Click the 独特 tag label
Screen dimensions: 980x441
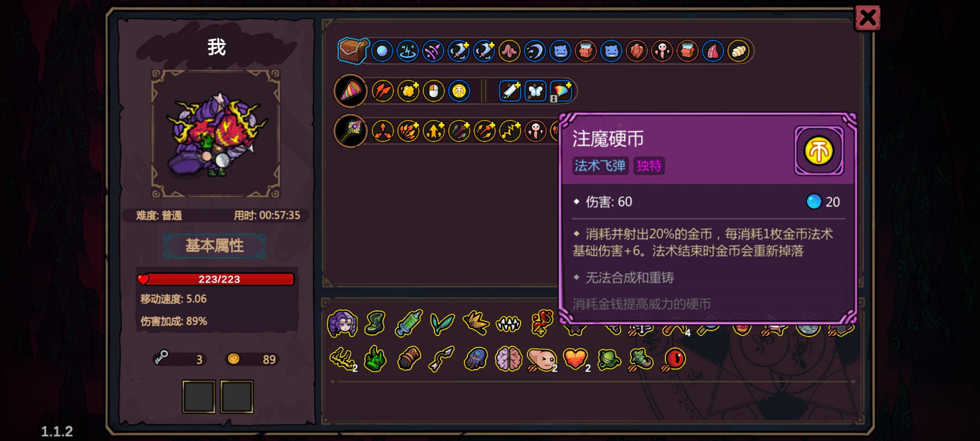(649, 166)
